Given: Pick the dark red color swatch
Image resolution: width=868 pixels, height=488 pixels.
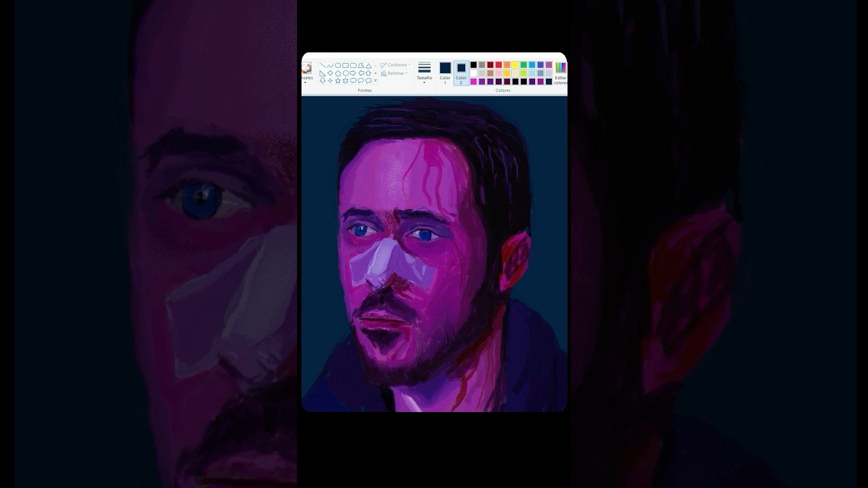Looking at the screenshot, I should tap(490, 65).
